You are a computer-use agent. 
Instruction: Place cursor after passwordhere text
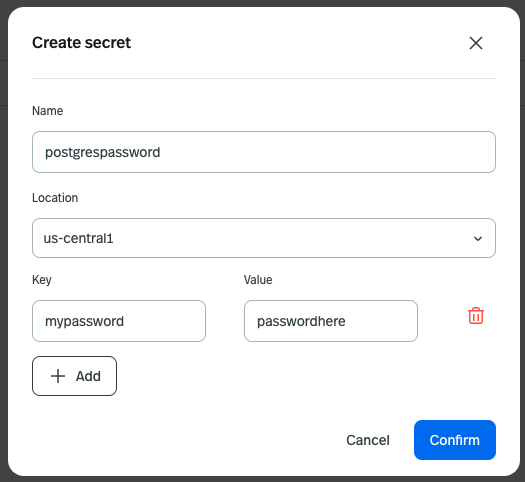click(x=346, y=321)
